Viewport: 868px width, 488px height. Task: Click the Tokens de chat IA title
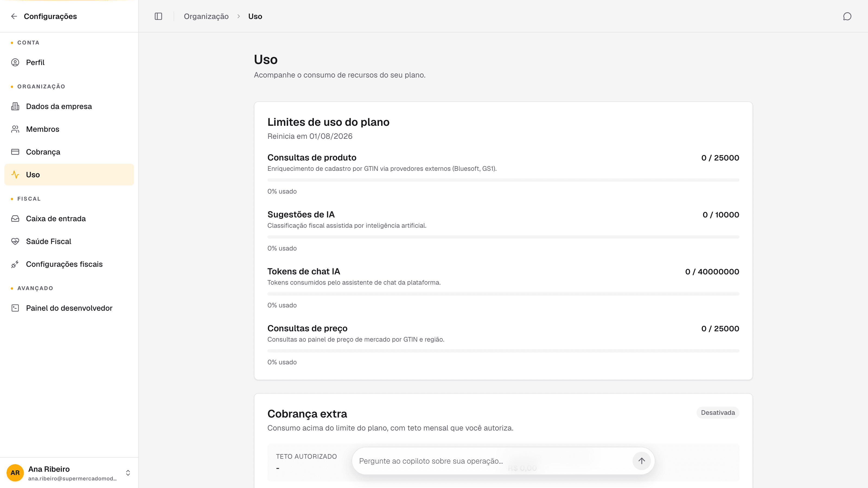[304, 271]
